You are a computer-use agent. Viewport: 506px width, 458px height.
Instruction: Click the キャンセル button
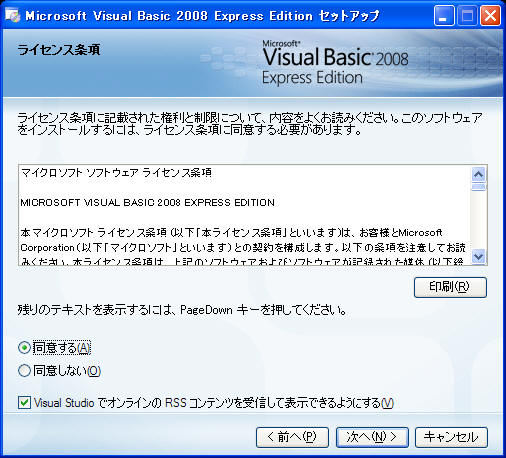point(451,437)
